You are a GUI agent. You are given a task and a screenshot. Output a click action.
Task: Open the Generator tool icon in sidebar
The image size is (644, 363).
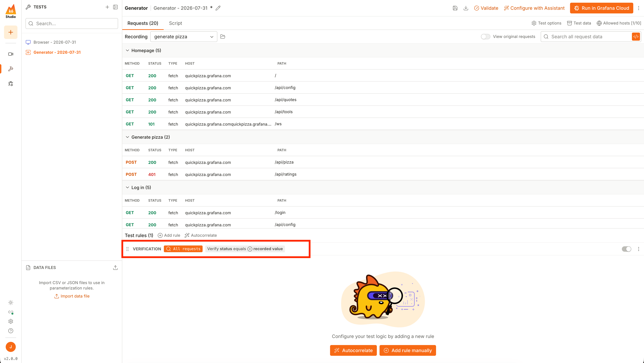(x=11, y=69)
